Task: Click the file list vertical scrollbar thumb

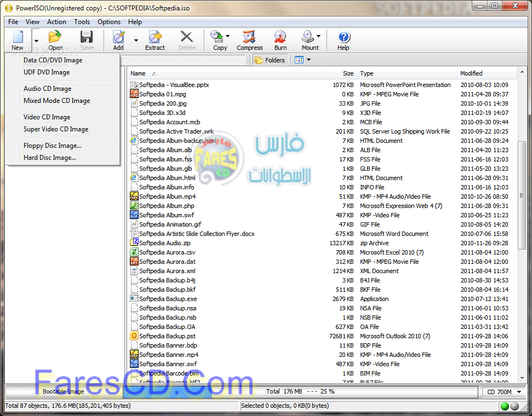Action: 522,195
